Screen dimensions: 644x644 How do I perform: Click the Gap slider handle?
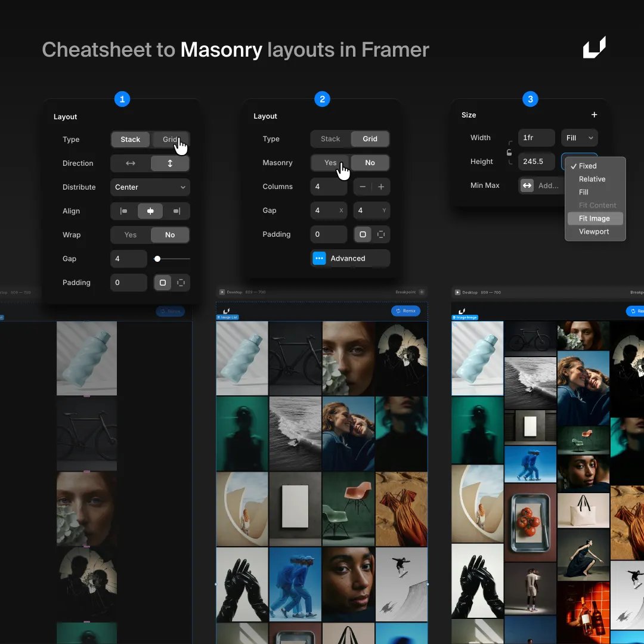tap(157, 259)
